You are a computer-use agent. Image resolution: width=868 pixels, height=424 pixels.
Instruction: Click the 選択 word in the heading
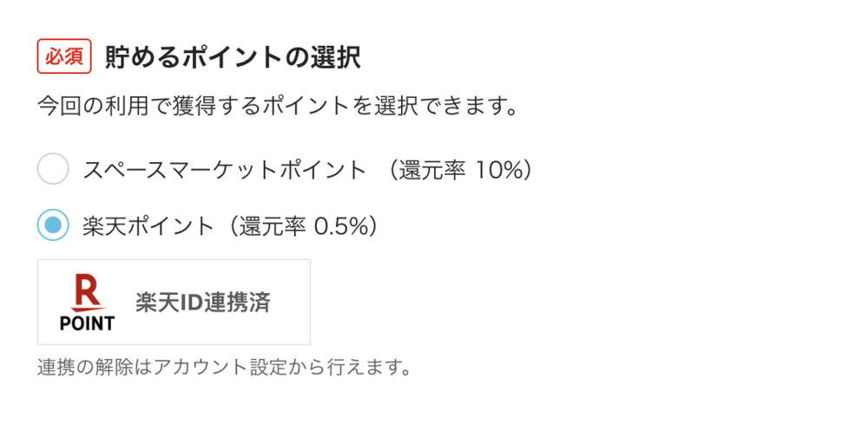click(335, 58)
